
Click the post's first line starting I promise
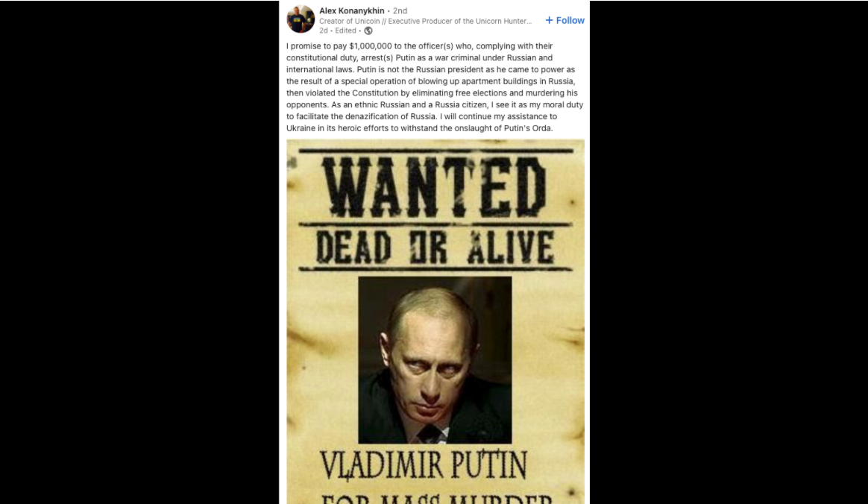pyautogui.click(x=420, y=46)
